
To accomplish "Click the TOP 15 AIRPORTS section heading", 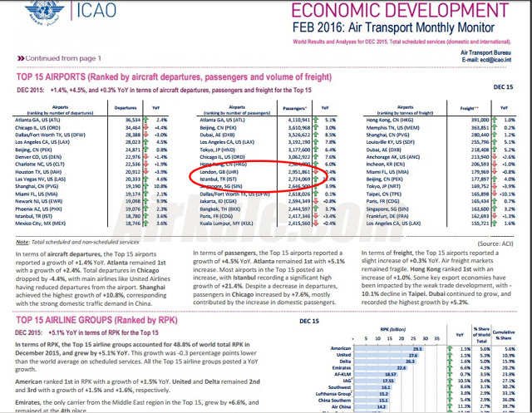I will pos(174,77).
